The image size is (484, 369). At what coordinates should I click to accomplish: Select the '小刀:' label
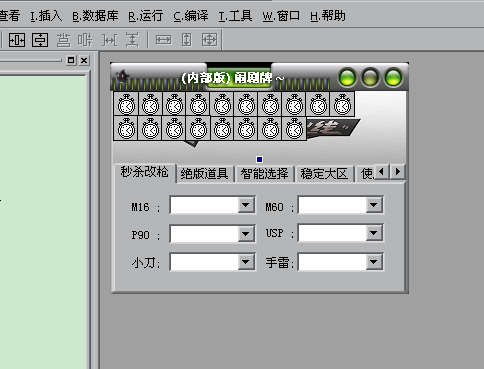146,263
